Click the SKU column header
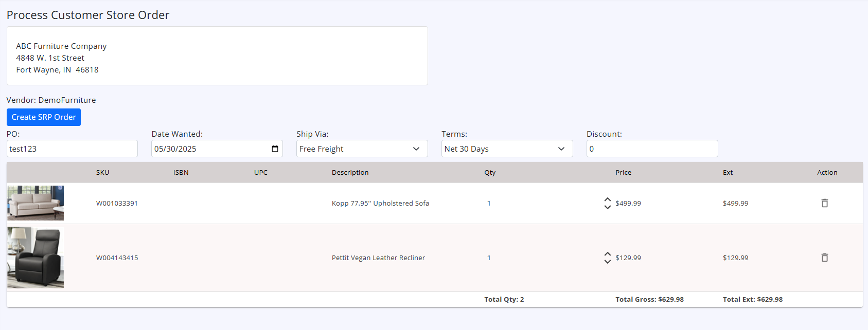The height and width of the screenshot is (330, 868). click(102, 173)
